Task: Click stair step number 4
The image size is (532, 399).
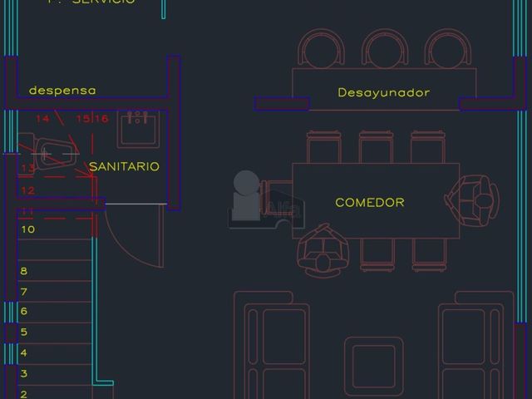Action: coord(24,352)
